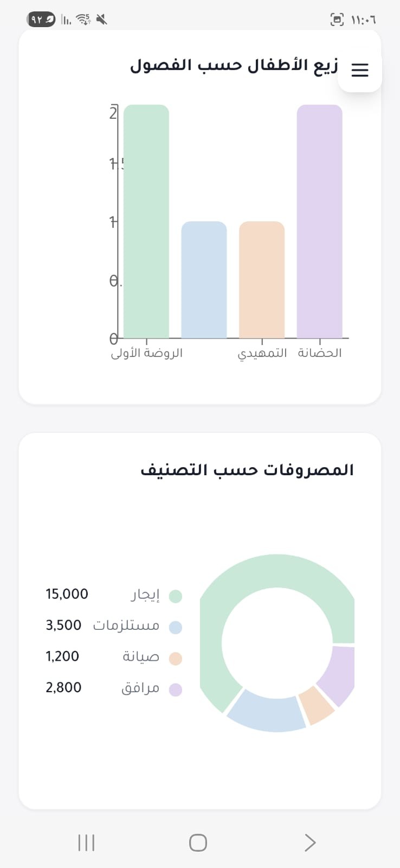Toggle the إيجار green legend dot
The width and height of the screenshot is (400, 868).
pyautogui.click(x=175, y=596)
